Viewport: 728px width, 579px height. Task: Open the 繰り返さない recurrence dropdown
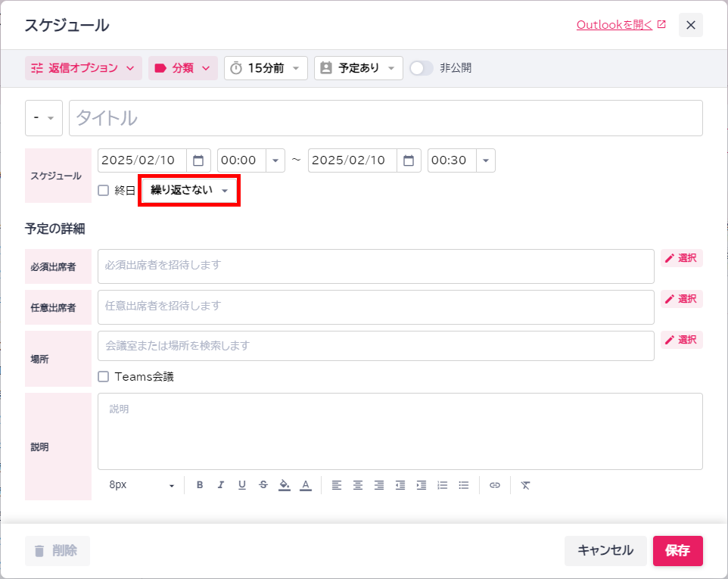tap(189, 191)
